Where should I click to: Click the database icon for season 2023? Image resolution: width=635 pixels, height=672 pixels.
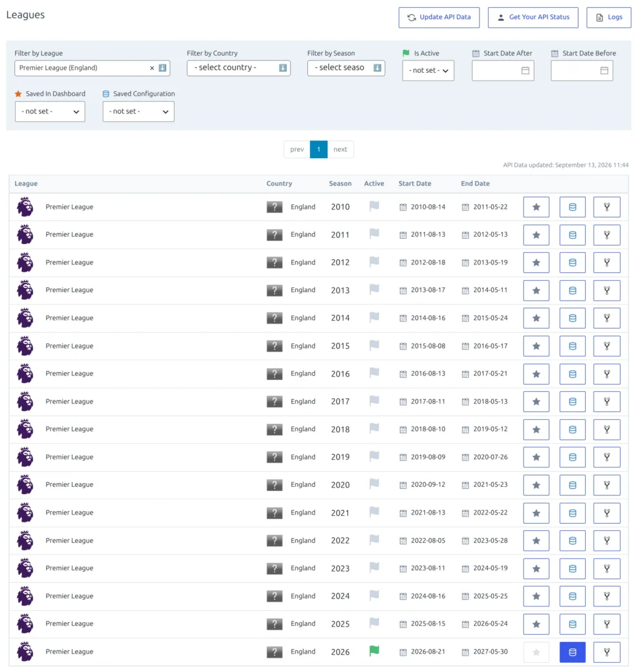pyautogui.click(x=573, y=569)
